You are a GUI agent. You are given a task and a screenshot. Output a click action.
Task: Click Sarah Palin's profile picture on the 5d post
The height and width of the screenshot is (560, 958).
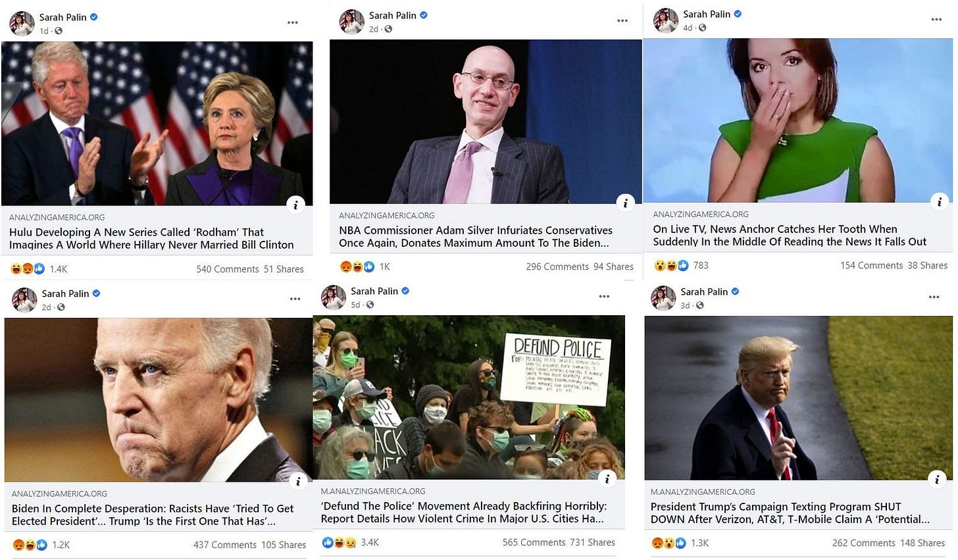[334, 297]
